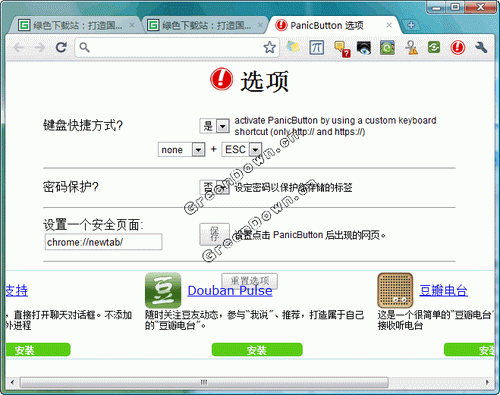Open the green sync extension icon
The height and width of the screenshot is (395, 500).
[x=434, y=47]
